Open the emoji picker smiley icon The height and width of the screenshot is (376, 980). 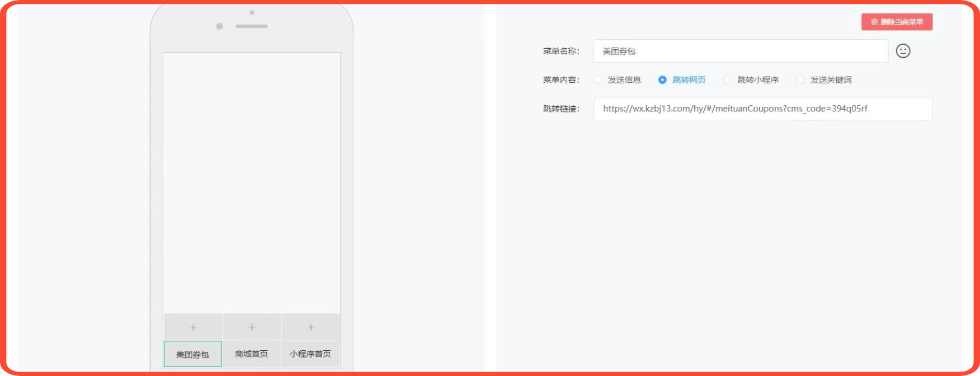[x=903, y=51]
